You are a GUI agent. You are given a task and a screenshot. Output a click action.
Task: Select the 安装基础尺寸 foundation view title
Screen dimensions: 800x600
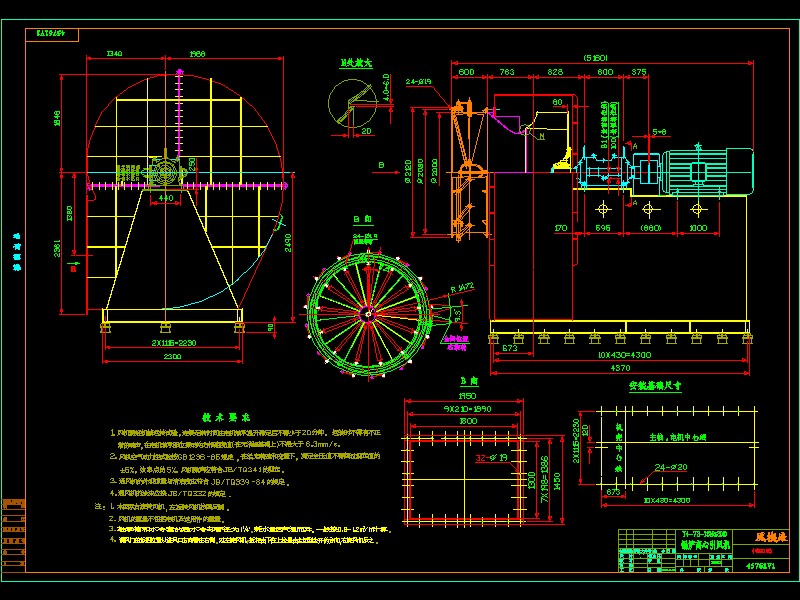coord(654,385)
